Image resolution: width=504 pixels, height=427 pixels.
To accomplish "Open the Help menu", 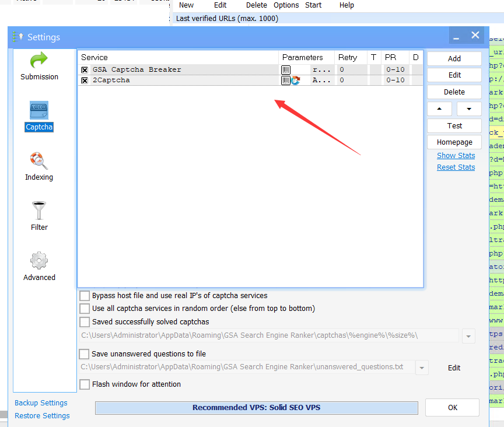I will tap(346, 5).
